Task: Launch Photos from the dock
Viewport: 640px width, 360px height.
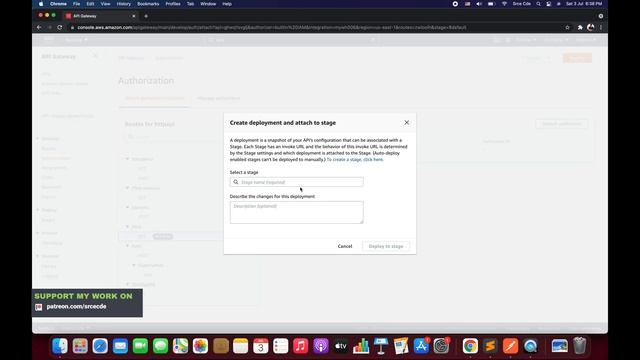Action: [200, 346]
